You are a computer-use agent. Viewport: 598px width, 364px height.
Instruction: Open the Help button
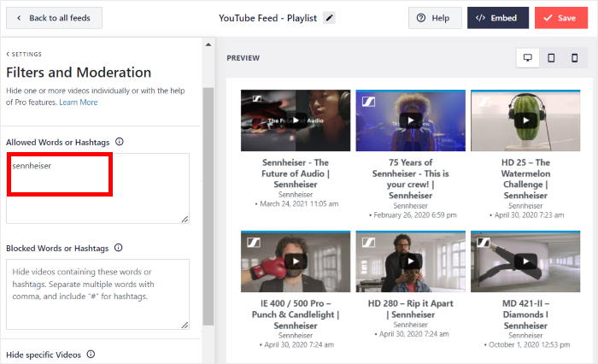pyautogui.click(x=435, y=18)
